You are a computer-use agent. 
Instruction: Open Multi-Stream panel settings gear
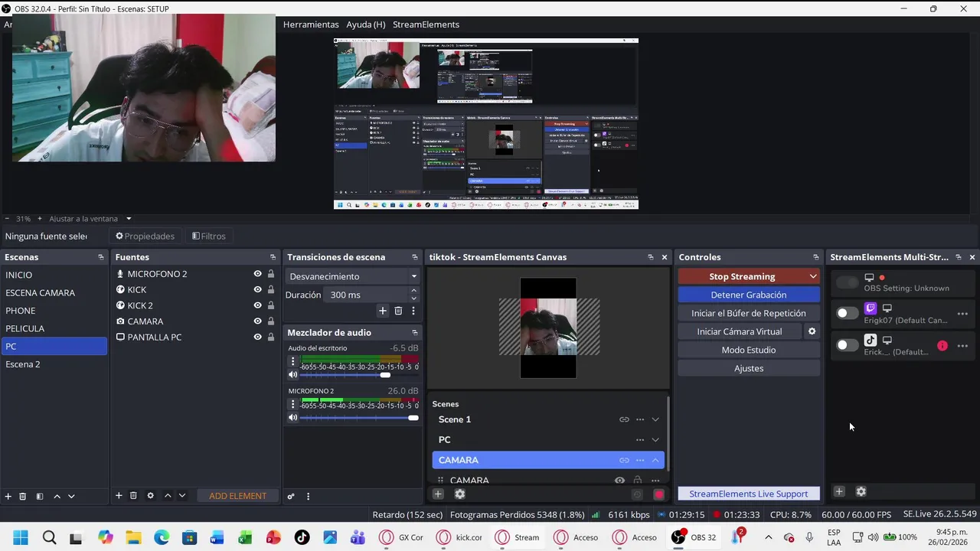(861, 491)
